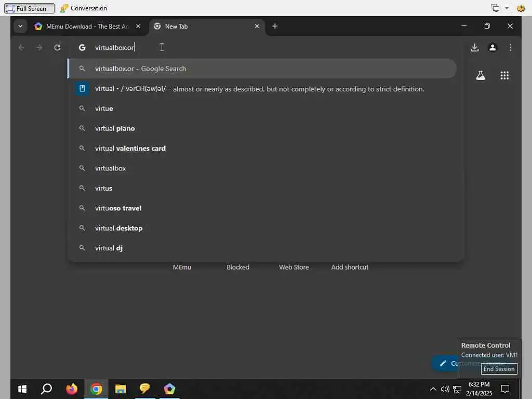532x399 pixels.
Task: Select the virtual definition suggestion
Action: point(262,89)
